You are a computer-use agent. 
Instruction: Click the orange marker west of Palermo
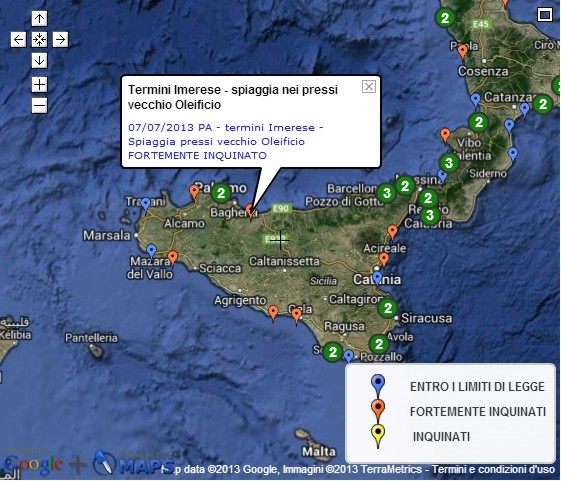click(x=194, y=192)
